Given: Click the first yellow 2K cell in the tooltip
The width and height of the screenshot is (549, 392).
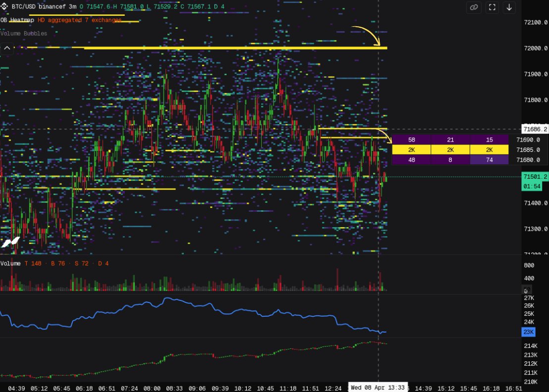Looking at the screenshot, I should pos(411,149).
